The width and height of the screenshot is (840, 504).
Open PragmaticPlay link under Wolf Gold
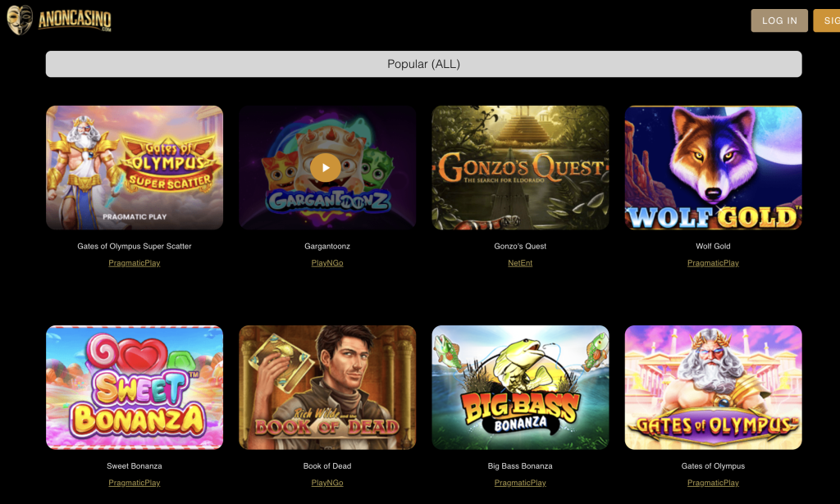713,263
